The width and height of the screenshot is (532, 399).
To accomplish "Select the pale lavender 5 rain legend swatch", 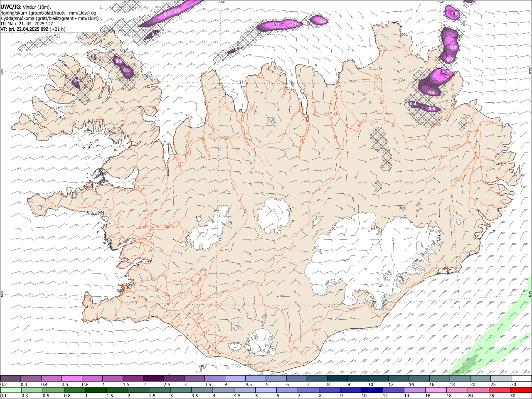I will tap(266, 390).
